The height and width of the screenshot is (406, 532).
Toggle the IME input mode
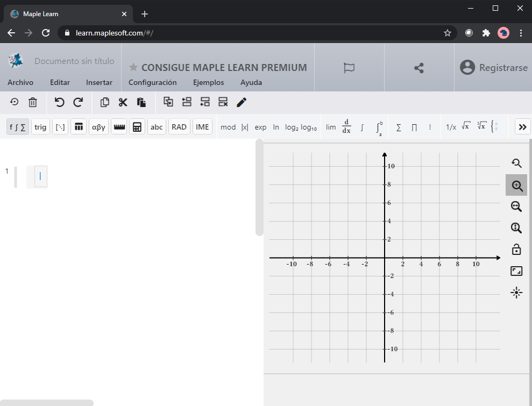tap(202, 127)
